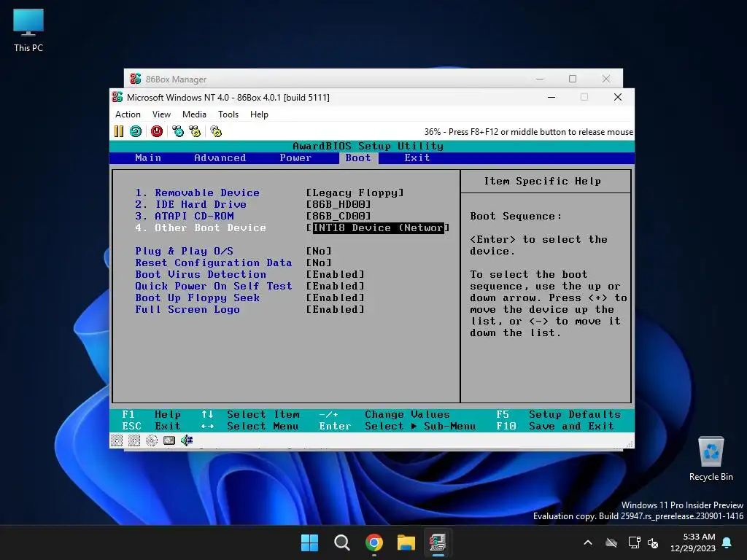This screenshot has height=560, width=747.
Task: Click the 86Box logo in VM title bar
Action: [x=117, y=97]
